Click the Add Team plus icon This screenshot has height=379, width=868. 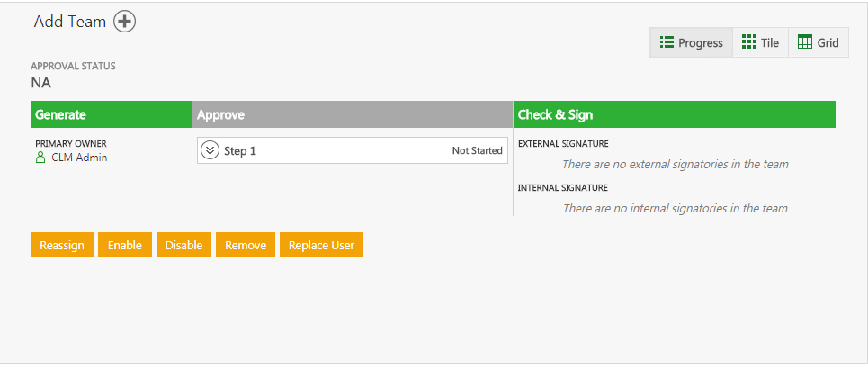[125, 22]
